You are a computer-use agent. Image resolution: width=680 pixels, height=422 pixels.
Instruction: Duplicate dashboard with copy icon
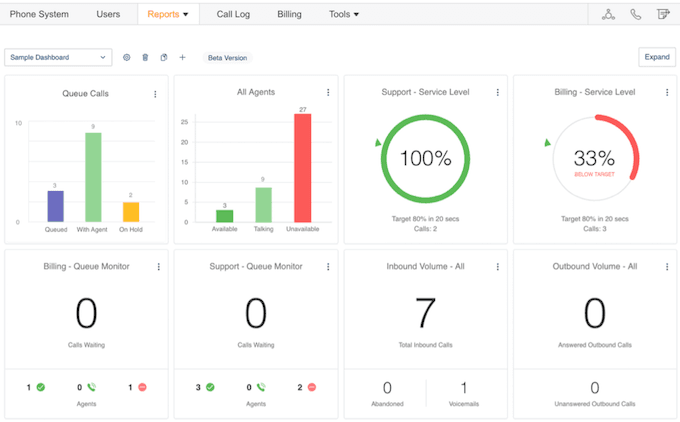(163, 57)
